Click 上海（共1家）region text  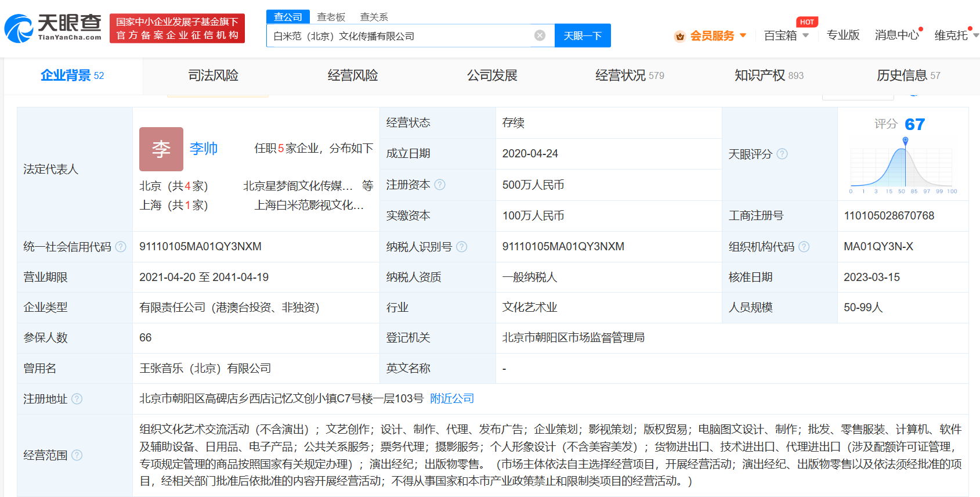tap(173, 205)
